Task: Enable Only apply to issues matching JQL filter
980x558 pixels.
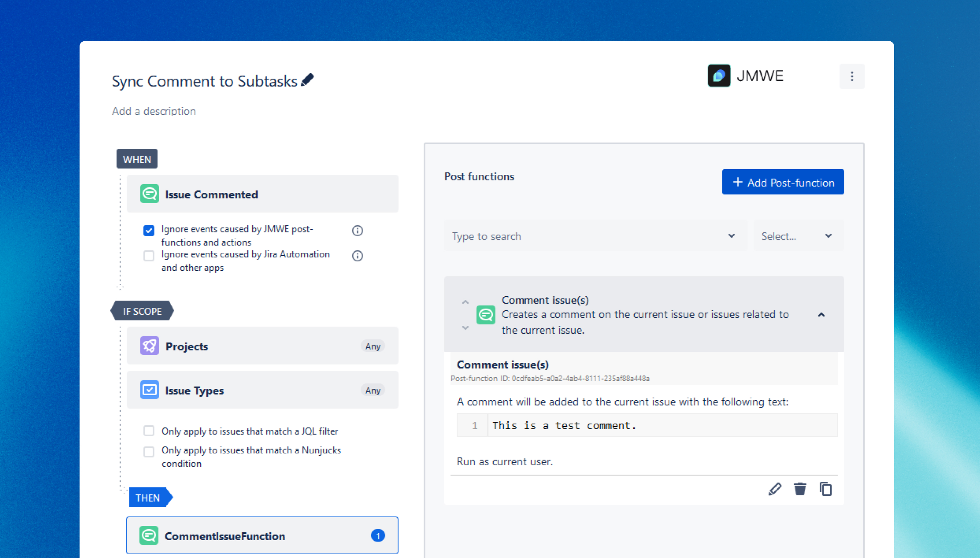Action: (149, 431)
